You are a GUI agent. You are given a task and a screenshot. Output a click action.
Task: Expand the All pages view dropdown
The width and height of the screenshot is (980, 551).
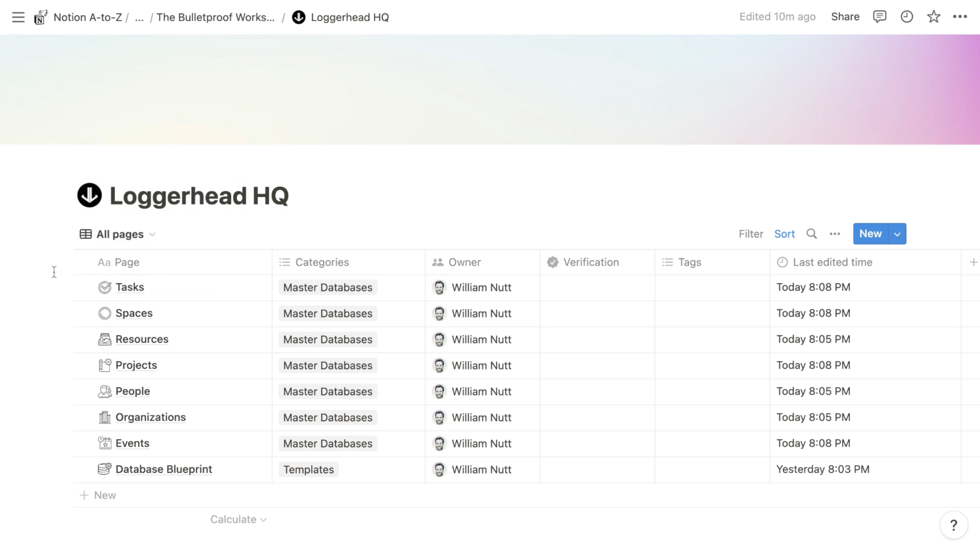click(x=153, y=234)
